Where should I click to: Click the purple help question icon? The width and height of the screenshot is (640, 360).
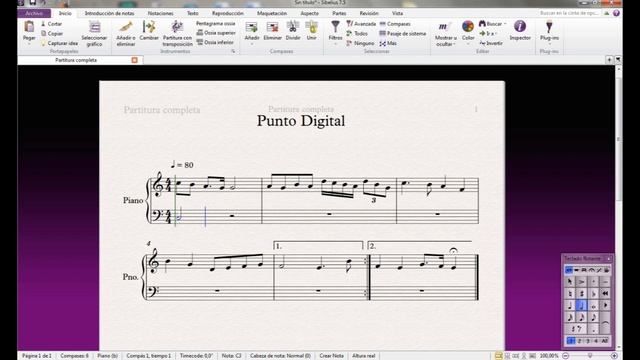[x=616, y=13]
